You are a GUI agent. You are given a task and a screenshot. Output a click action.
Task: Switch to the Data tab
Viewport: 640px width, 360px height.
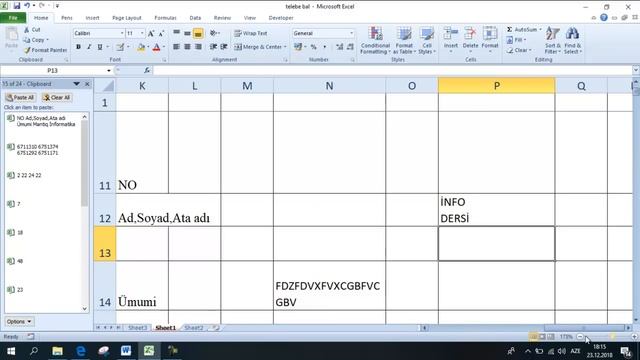pos(195,18)
